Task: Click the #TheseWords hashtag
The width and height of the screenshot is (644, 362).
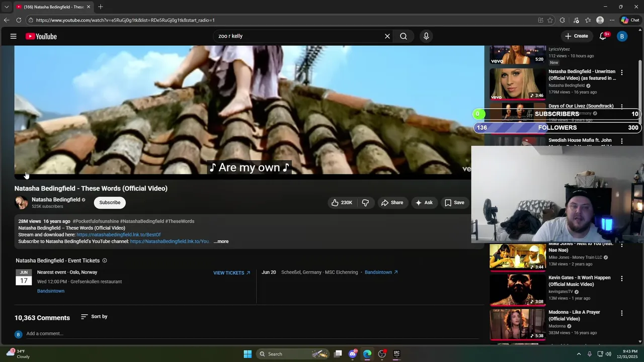Action: tap(180, 221)
